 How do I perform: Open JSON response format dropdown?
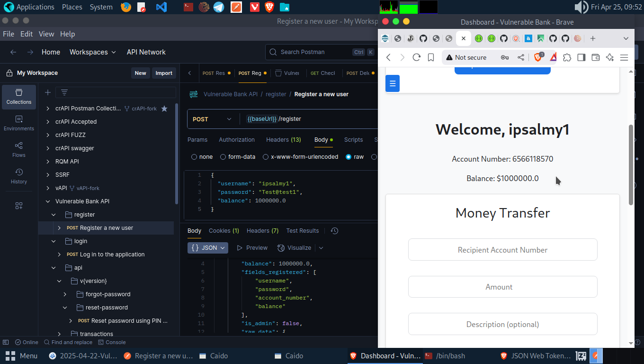208,248
